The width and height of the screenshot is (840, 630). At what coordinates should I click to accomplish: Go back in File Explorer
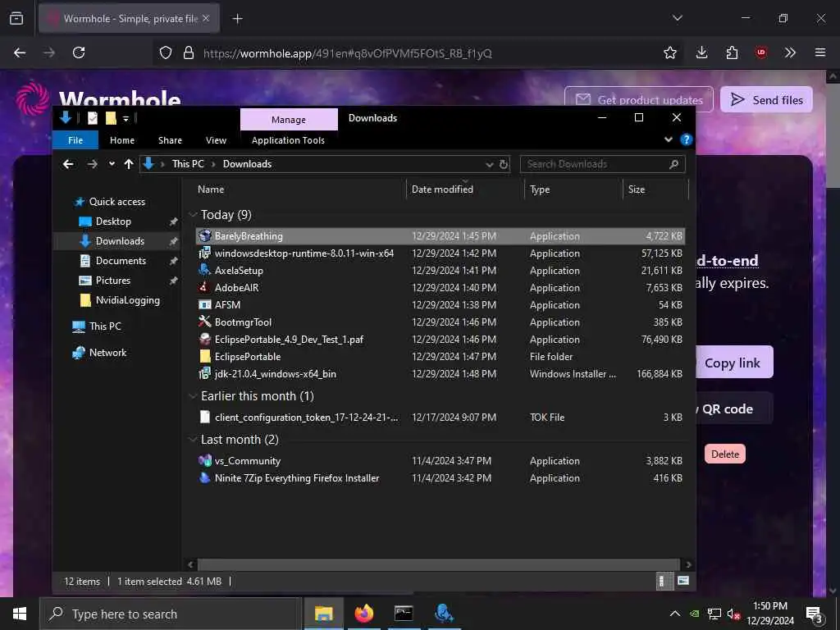point(68,164)
